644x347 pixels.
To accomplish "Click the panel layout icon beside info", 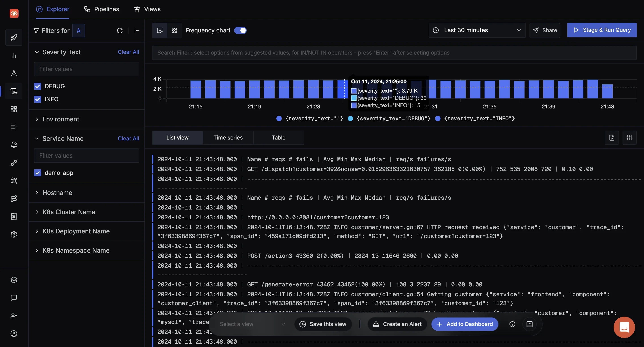I will tap(530, 324).
